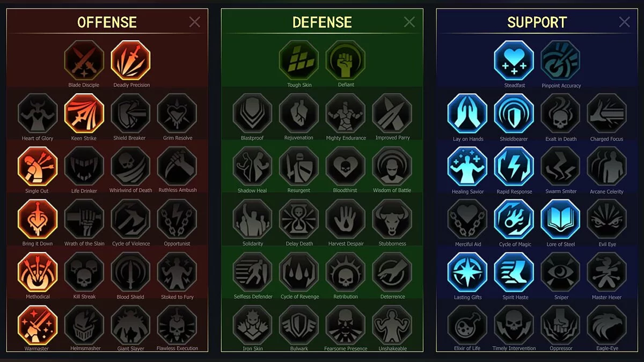Pick the Tough Skin defense mastery

coord(299,61)
